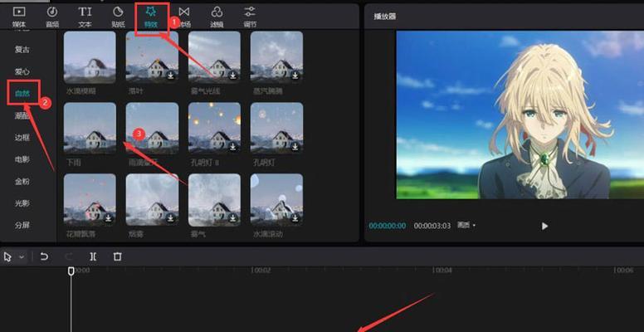Open the 音频 audio tab
644x332 pixels.
pyautogui.click(x=52, y=17)
